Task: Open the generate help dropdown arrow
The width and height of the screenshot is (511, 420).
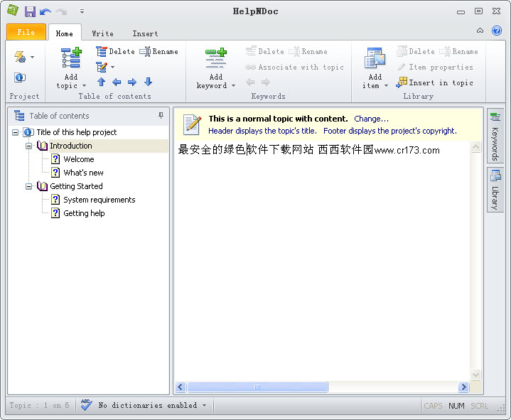Action: [x=32, y=57]
